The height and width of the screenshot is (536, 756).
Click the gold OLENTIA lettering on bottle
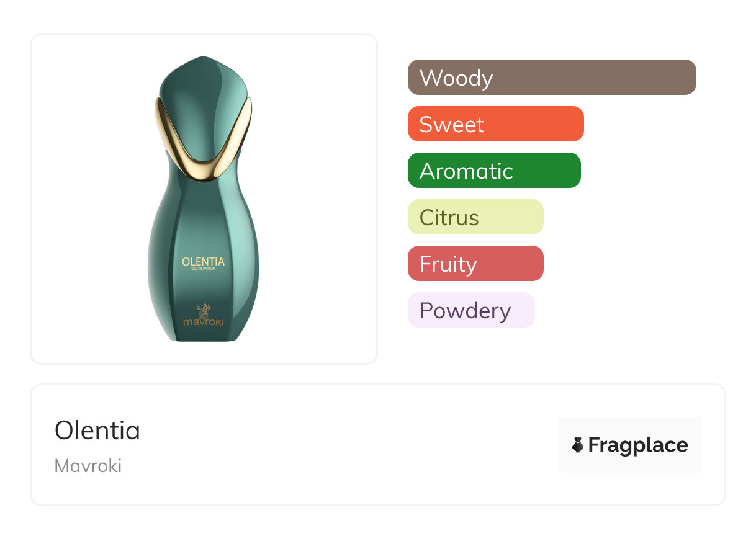203,262
